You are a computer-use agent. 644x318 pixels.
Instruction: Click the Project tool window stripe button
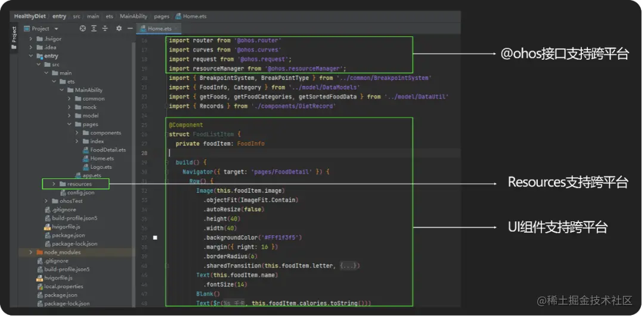click(x=14, y=38)
